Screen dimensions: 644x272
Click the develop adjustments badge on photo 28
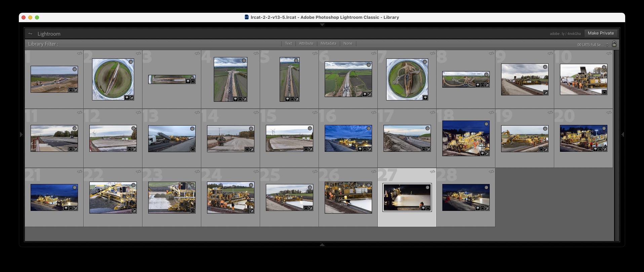click(x=487, y=208)
